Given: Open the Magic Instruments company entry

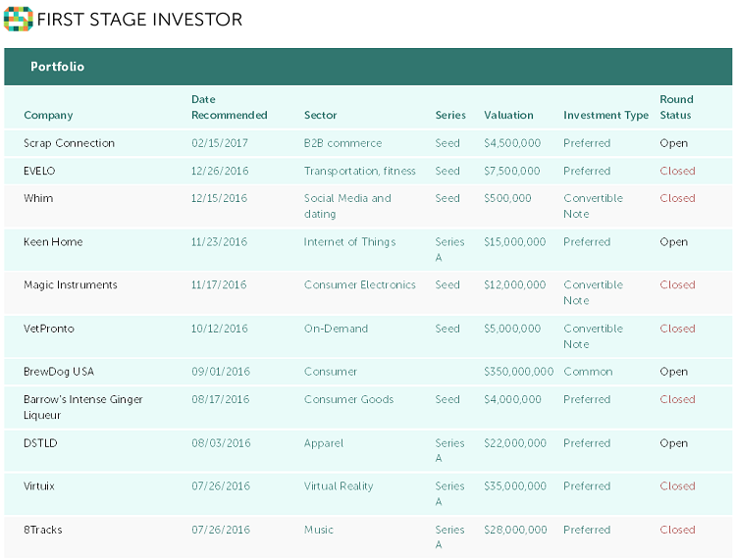Looking at the screenshot, I should [x=71, y=285].
